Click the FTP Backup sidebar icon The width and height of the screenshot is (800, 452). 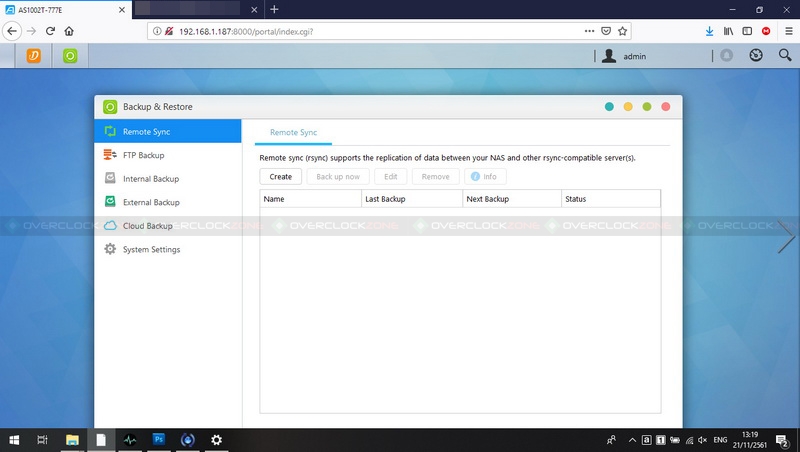110,155
